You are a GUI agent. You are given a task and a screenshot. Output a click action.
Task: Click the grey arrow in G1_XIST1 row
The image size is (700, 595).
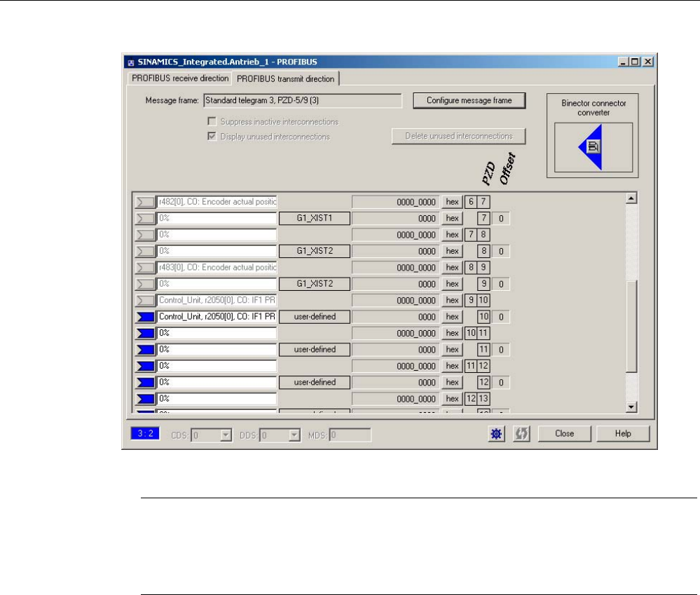tap(145, 219)
